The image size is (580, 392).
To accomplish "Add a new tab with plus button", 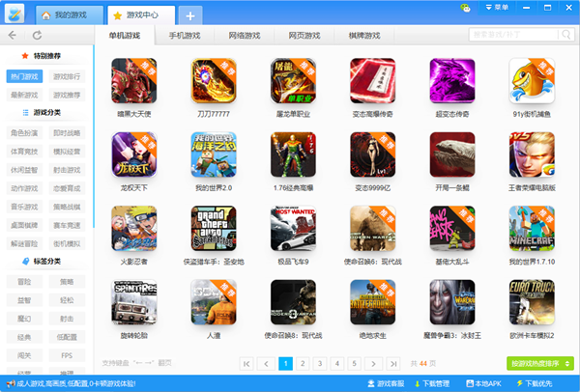I will (x=190, y=15).
